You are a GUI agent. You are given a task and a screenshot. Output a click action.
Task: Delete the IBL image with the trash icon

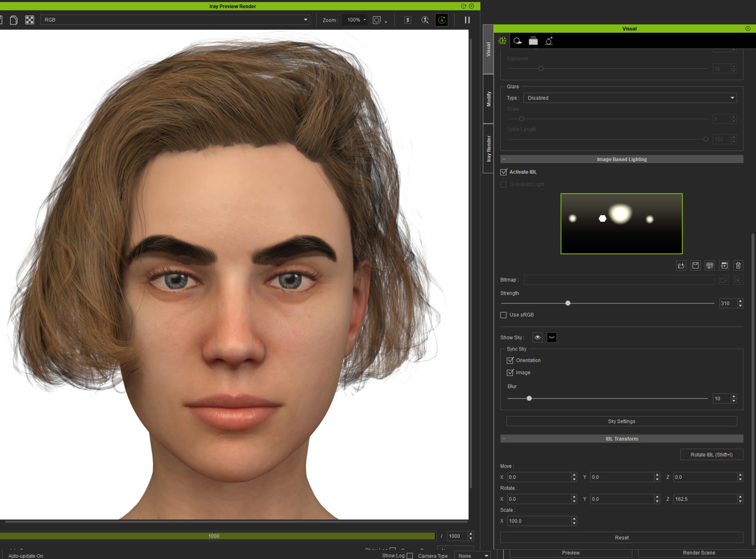[738, 266]
